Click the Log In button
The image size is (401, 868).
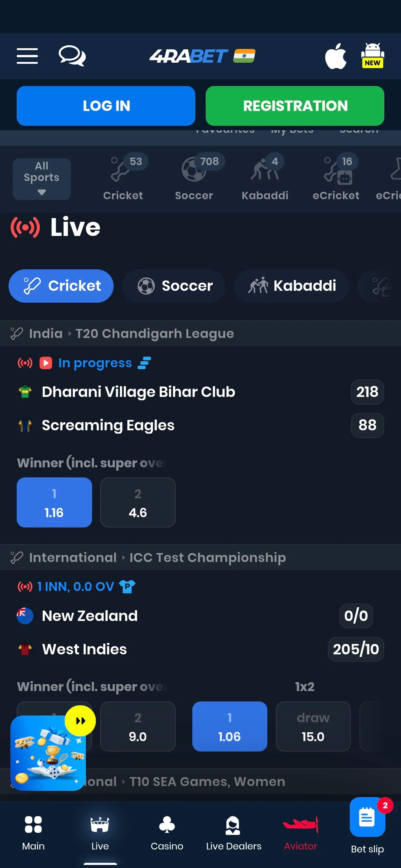(106, 106)
